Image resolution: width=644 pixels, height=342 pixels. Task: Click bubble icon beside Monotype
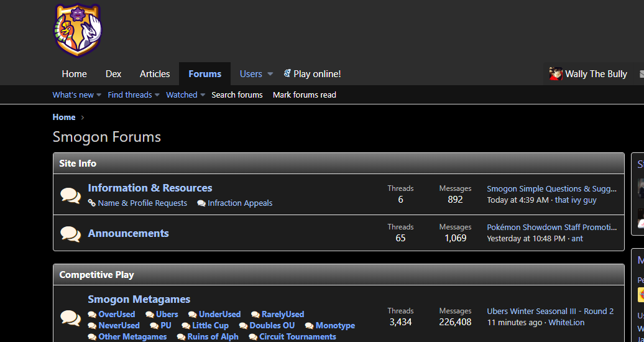[x=309, y=326]
